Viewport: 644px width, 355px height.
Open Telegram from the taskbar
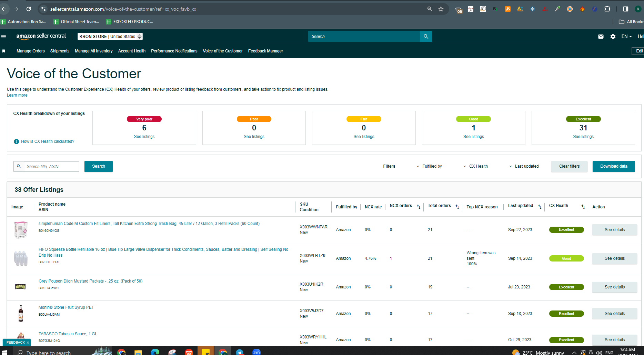coord(240,352)
